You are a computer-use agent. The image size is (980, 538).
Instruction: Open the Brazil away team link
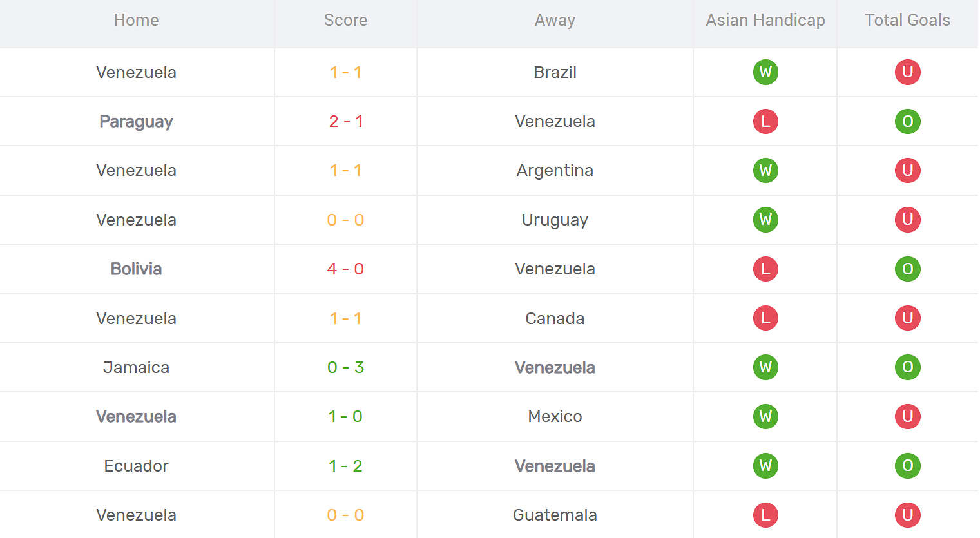pos(555,72)
